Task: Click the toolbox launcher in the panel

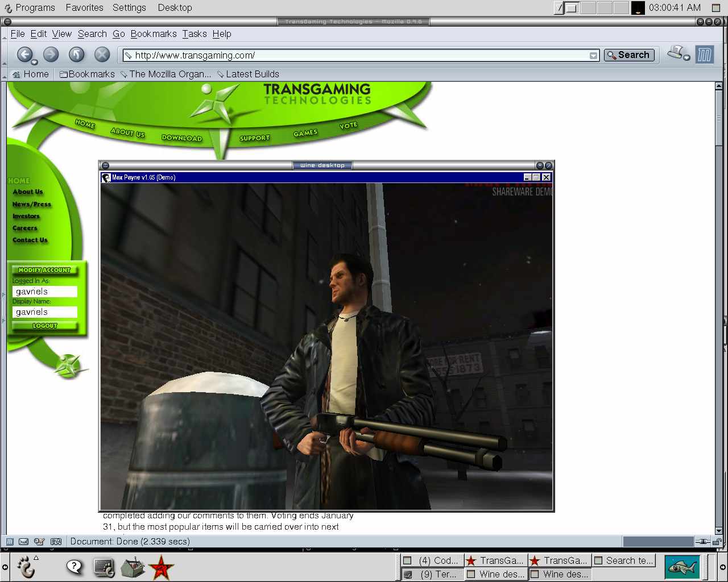Action: (x=133, y=567)
